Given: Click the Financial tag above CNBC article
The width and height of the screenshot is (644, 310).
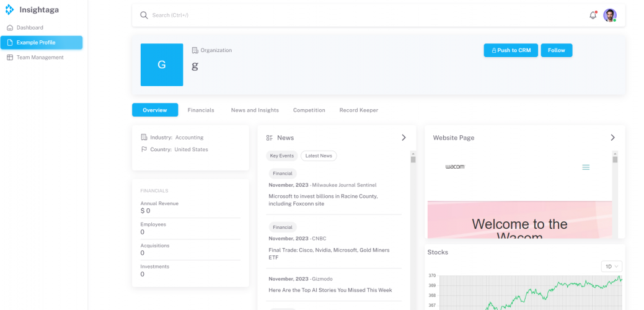Looking at the screenshot, I should pyautogui.click(x=283, y=227).
